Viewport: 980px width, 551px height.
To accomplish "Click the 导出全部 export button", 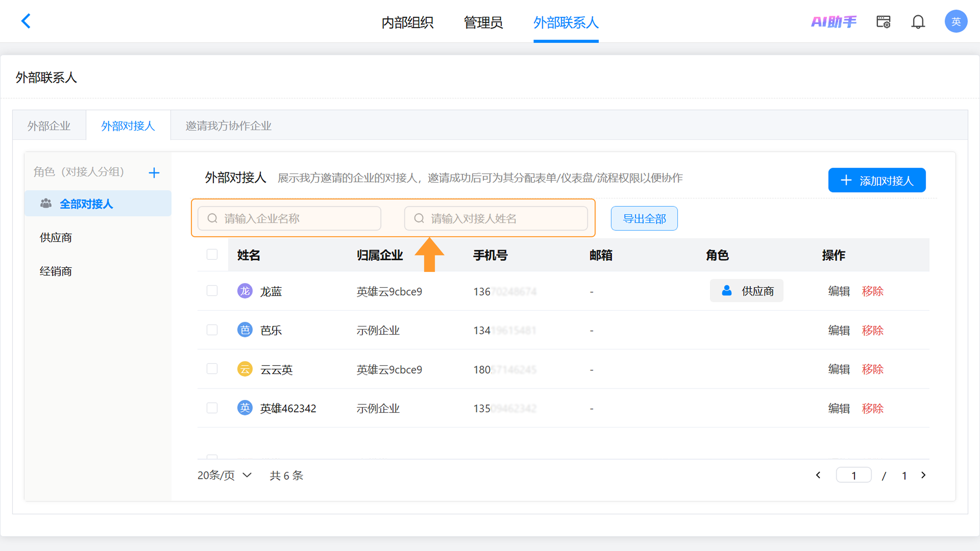I will click(644, 219).
